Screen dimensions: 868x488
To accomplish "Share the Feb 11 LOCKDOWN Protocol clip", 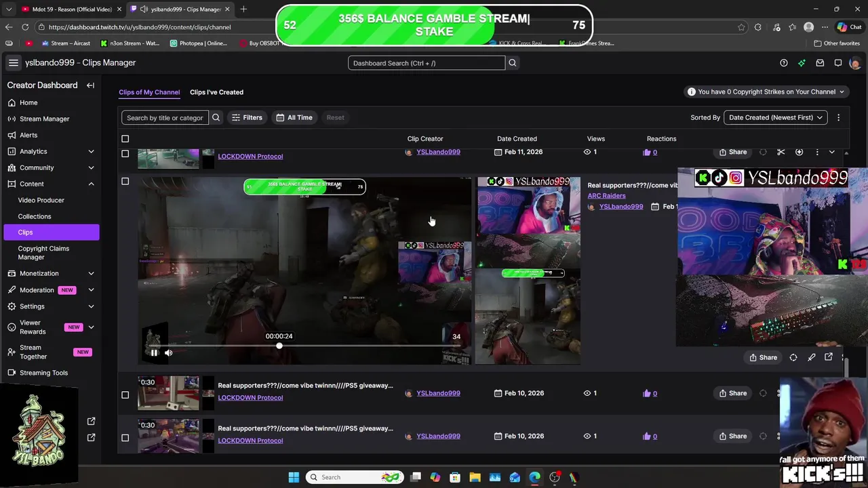I will tap(733, 152).
